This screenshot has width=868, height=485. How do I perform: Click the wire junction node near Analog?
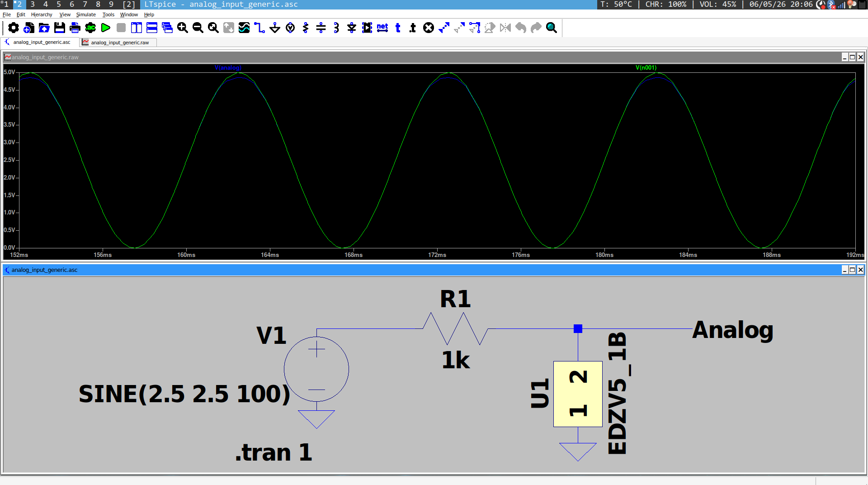coord(578,328)
